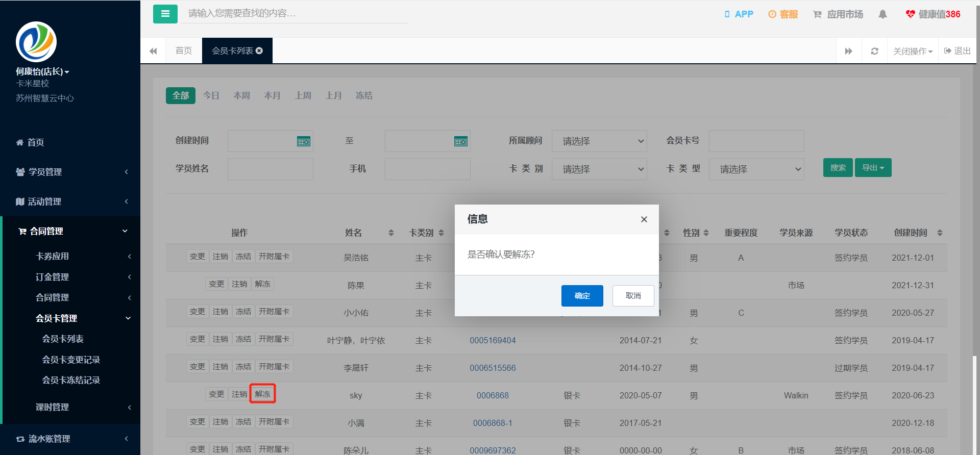This screenshot has height=455, width=980.
Task: Close the 信息 dialog with the X
Action: point(644,219)
